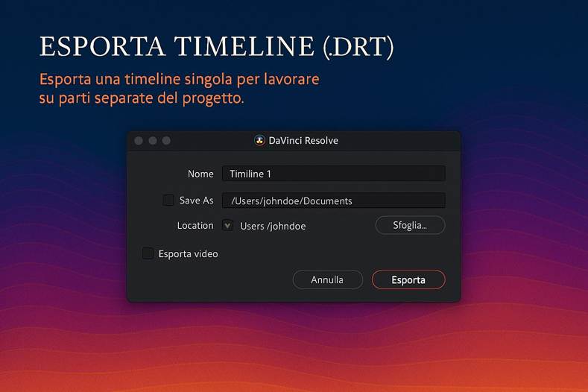This screenshot has width=588, height=392.
Task: Click the path field /Users/johndoe/Documents
Action: (334, 200)
